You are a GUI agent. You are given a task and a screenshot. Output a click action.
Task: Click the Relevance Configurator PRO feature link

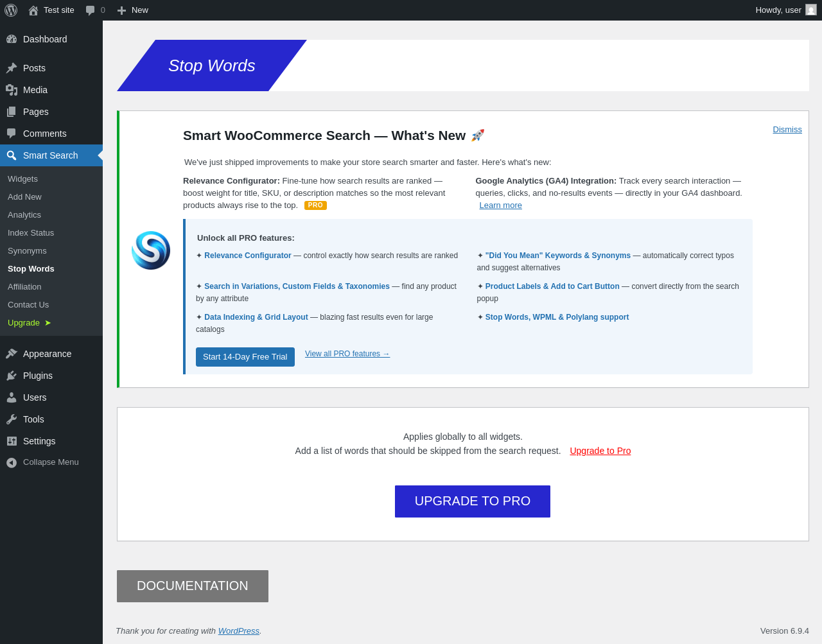point(248,256)
